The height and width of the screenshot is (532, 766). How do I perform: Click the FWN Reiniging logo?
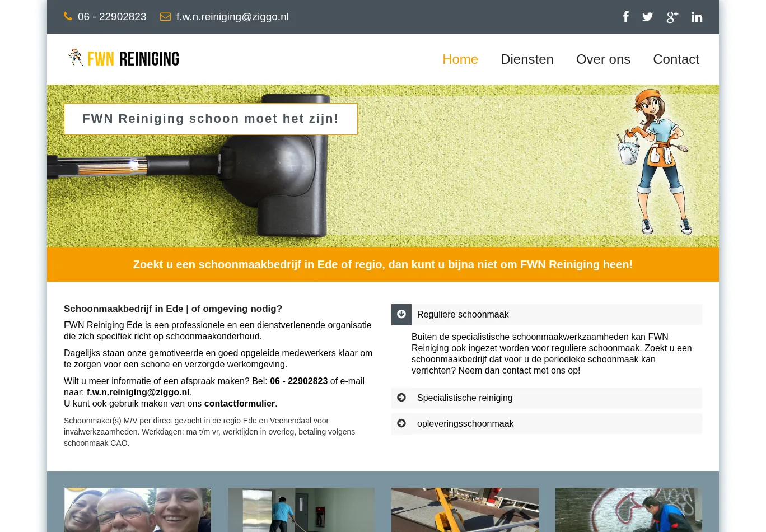[124, 58]
